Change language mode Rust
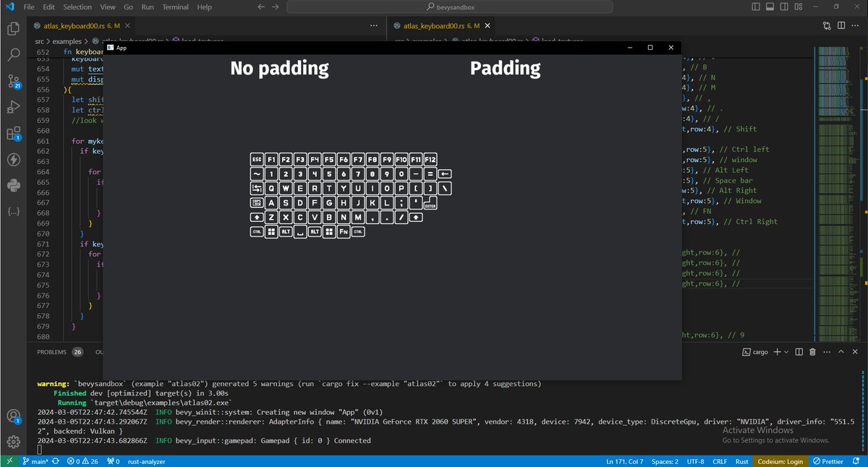The width and height of the screenshot is (868, 467). click(x=741, y=461)
